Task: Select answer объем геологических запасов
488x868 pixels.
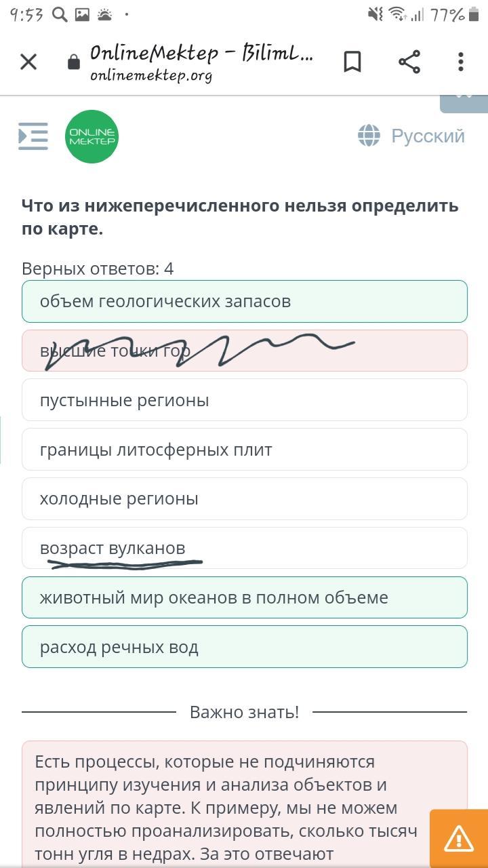Action: [245, 301]
